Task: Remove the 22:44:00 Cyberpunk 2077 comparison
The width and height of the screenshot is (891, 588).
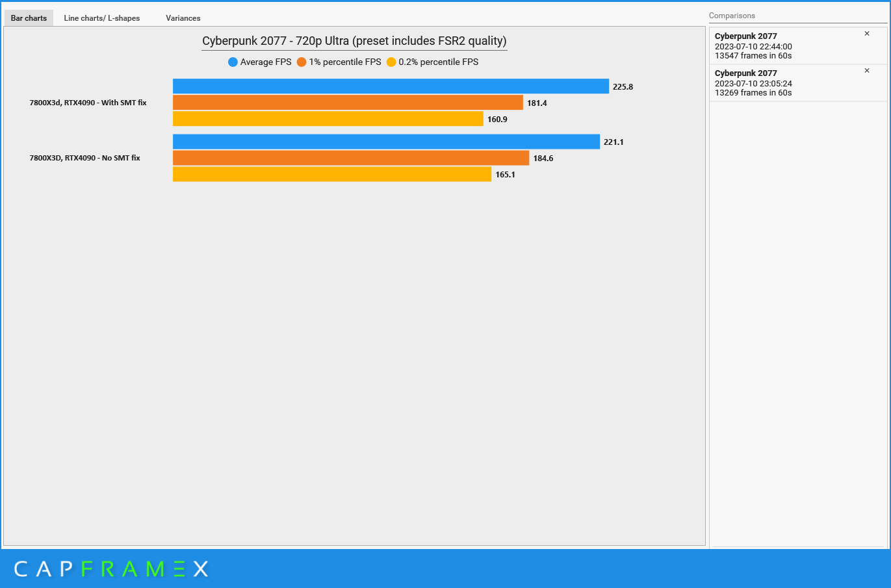Action: (866, 34)
